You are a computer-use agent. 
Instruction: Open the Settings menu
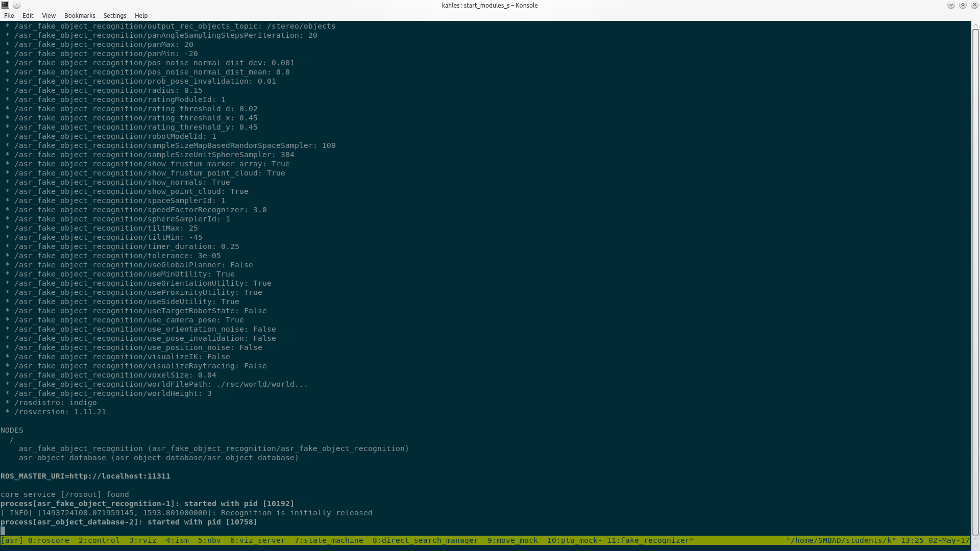[x=115, y=16]
